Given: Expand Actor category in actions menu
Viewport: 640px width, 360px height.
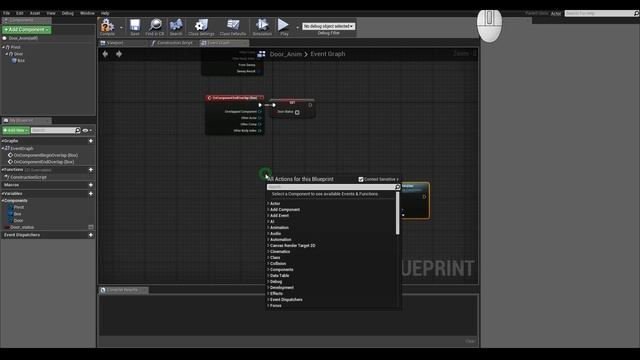Looking at the screenshot, I should (268, 203).
